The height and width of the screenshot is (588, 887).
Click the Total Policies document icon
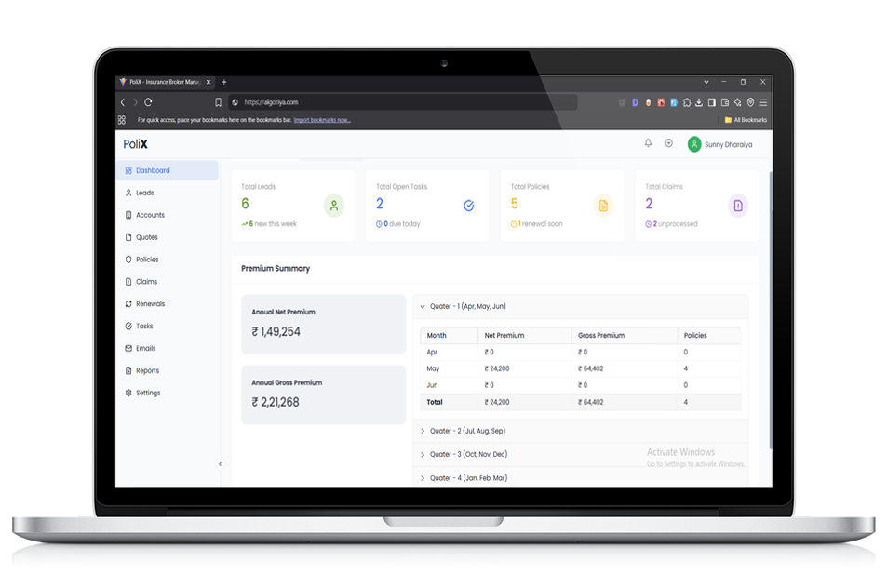[602, 207]
